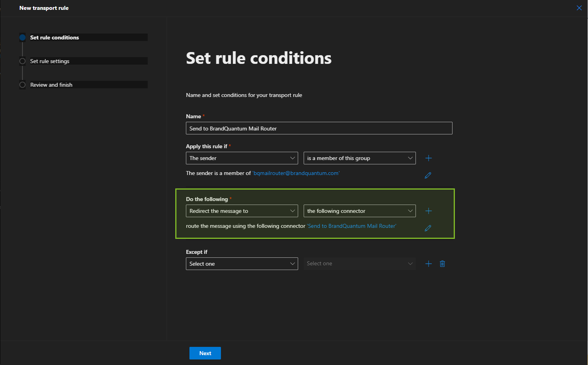Click the Next button
Screen dimensions: 588x365
click(x=205, y=353)
